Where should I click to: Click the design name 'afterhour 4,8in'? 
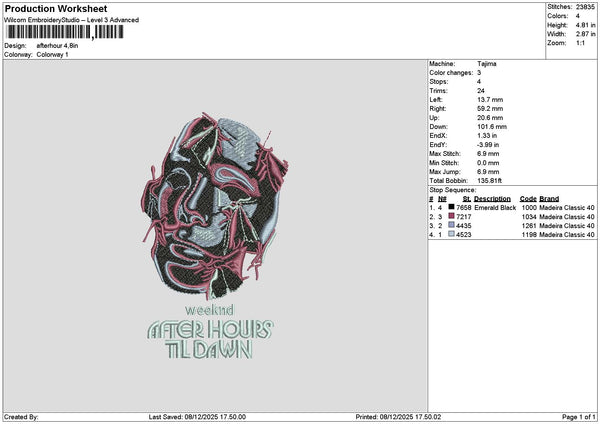tap(57, 46)
